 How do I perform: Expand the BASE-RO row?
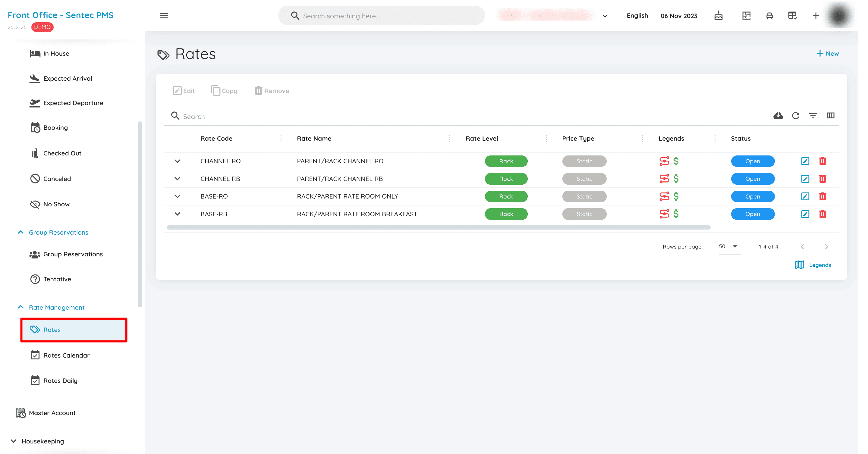pyautogui.click(x=177, y=196)
